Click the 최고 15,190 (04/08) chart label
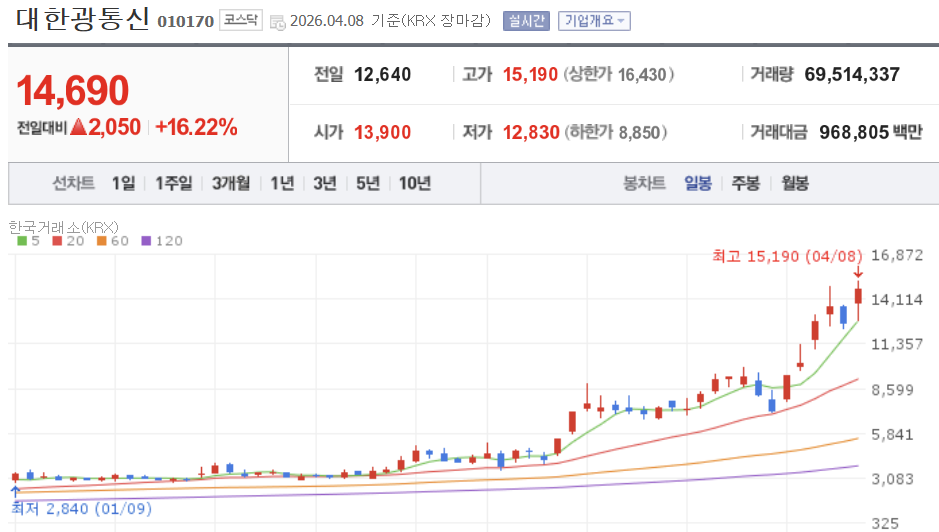 click(x=787, y=256)
